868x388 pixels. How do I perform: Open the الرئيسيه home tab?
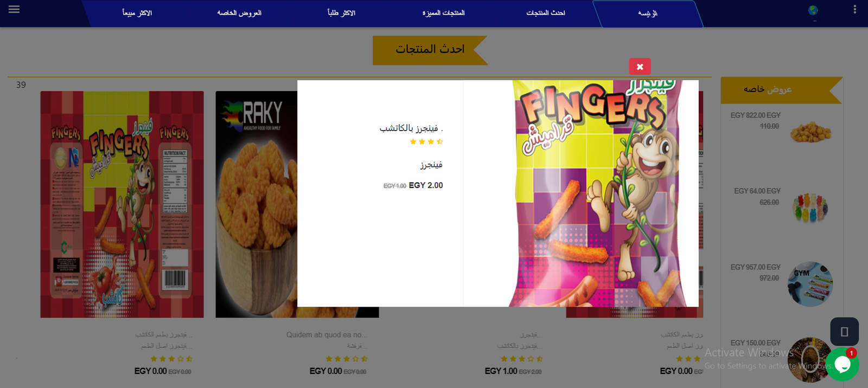click(x=648, y=14)
